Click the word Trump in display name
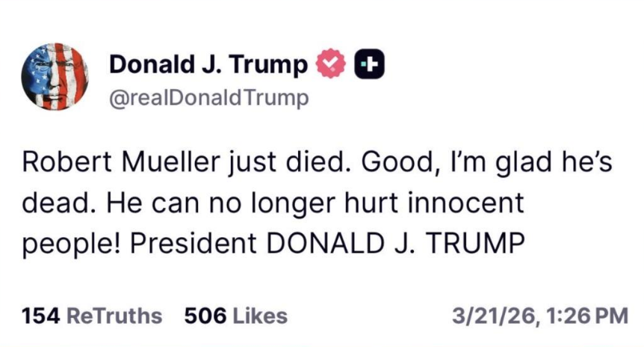 pyautogui.click(x=273, y=65)
